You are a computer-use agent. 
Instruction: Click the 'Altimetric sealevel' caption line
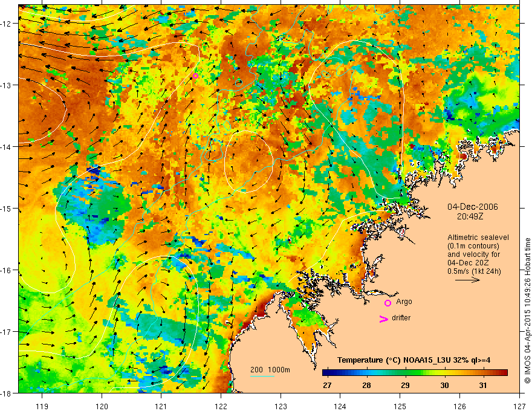pyautogui.click(x=478, y=238)
